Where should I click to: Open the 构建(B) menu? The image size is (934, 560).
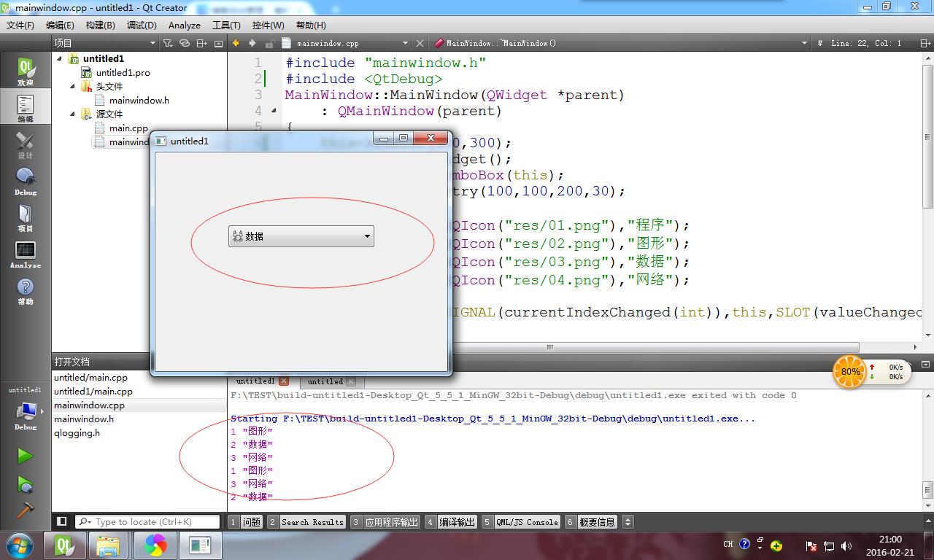[x=100, y=25]
